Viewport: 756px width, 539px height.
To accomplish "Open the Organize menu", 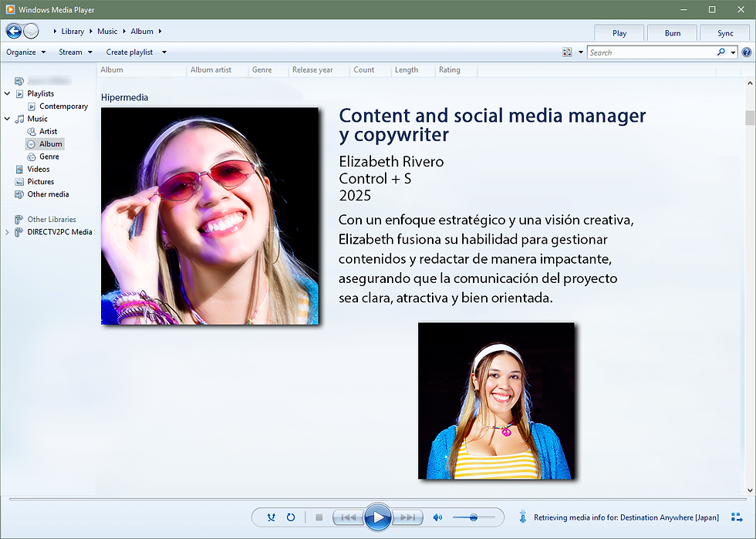I will pyautogui.click(x=25, y=52).
